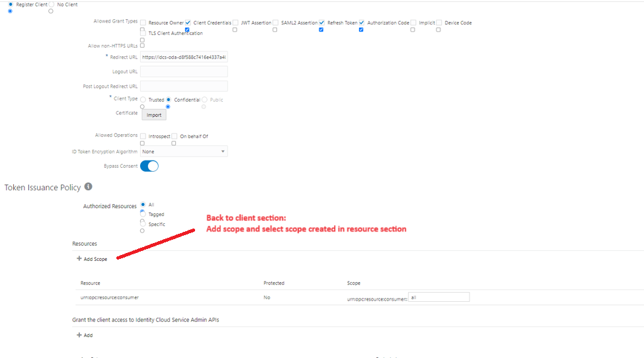Select the styled Public radio beside its label
Screen dimensions: 644x358
204,100
